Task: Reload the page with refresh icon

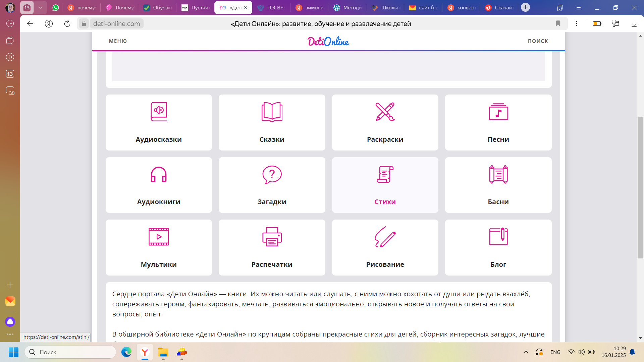Action: [67, 23]
